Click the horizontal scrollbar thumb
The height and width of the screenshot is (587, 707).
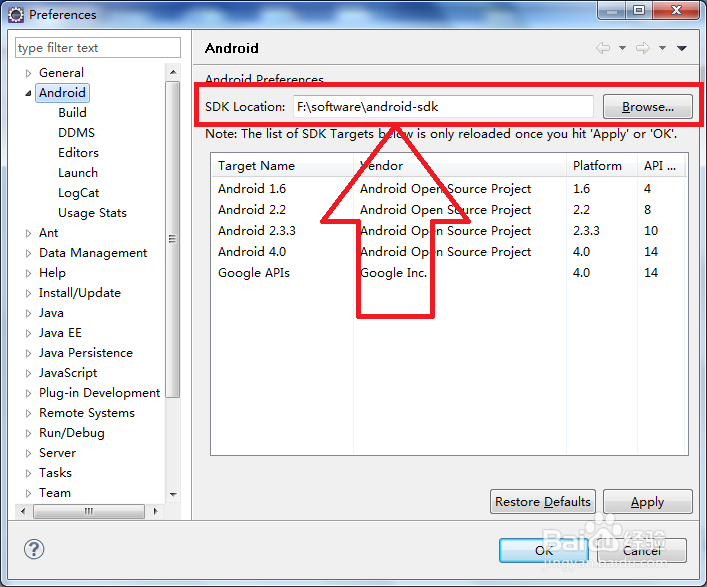click(89, 511)
